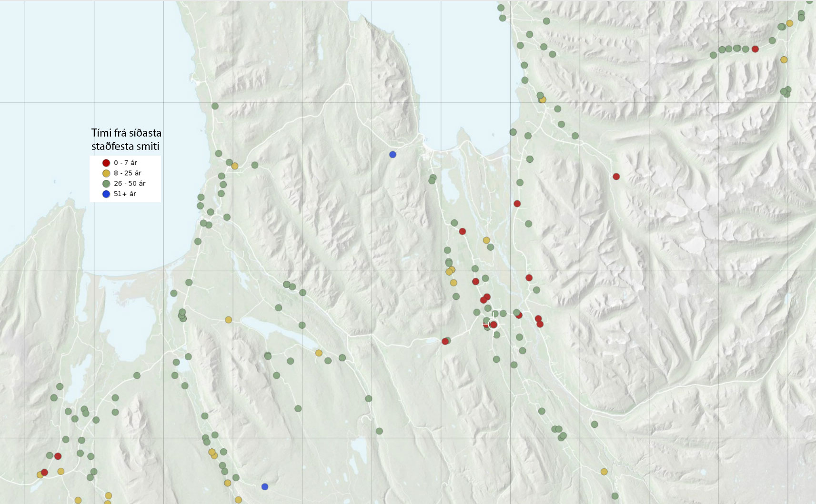Image resolution: width=816 pixels, height=504 pixels.
Task: Click the green "26 - 50 ár" legend dot
Action: (106, 184)
